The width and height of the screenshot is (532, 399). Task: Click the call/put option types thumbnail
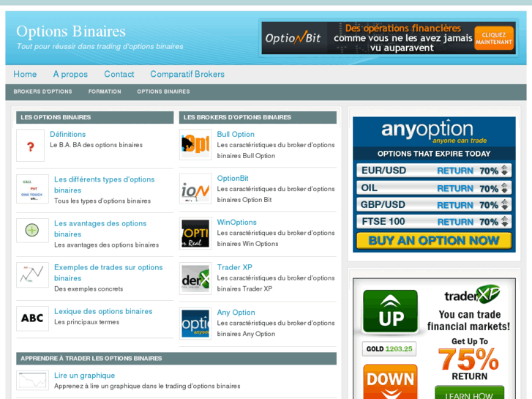point(32,189)
